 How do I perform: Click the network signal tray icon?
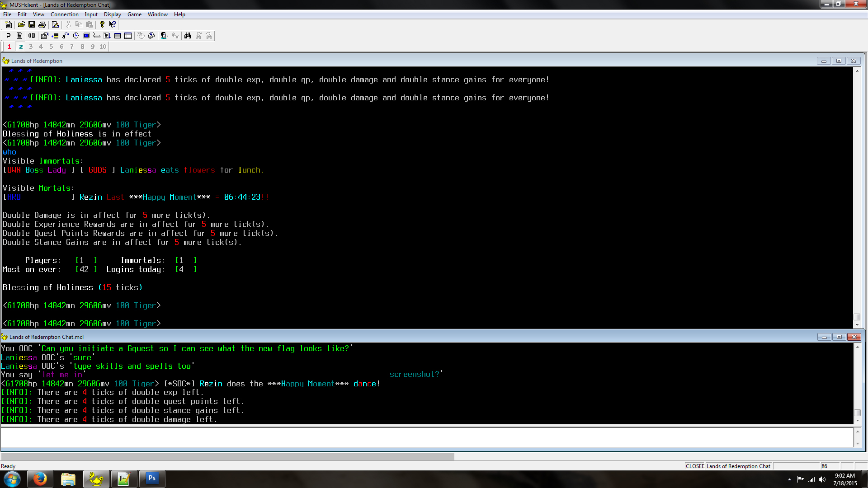[x=811, y=479]
